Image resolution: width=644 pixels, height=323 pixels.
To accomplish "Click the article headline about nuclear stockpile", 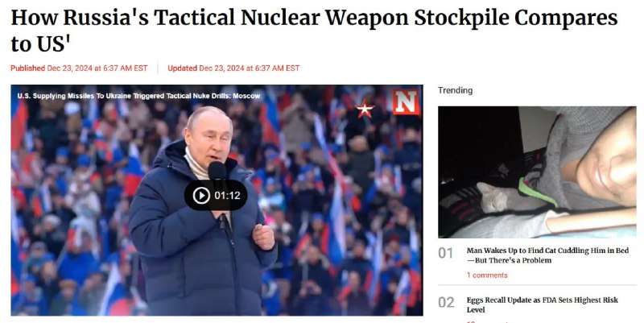I will coord(314,30).
